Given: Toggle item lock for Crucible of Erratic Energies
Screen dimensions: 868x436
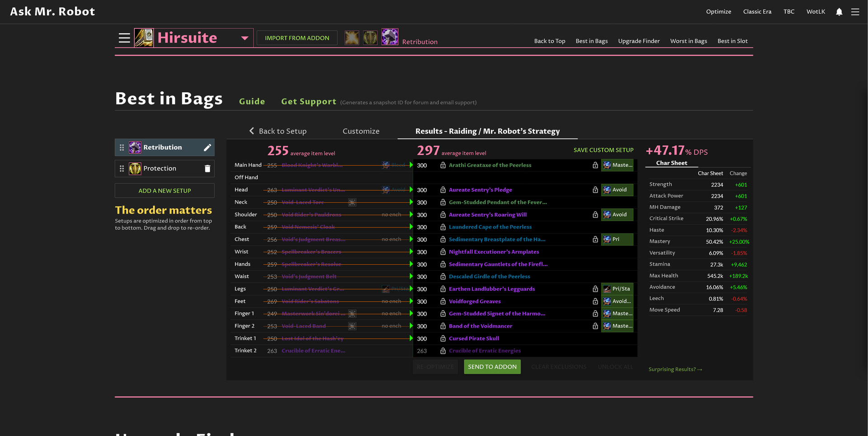Looking at the screenshot, I should pos(443,351).
